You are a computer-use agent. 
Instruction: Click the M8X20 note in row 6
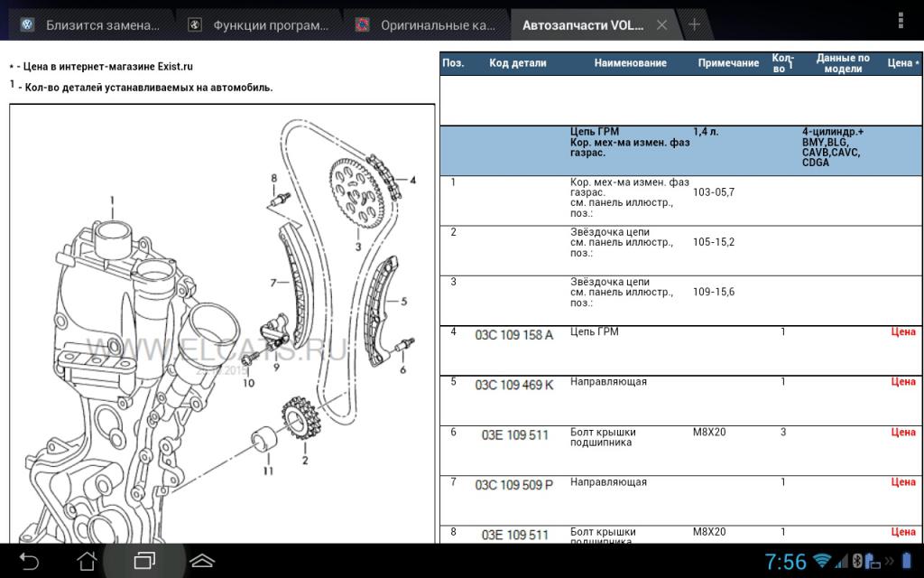709,432
